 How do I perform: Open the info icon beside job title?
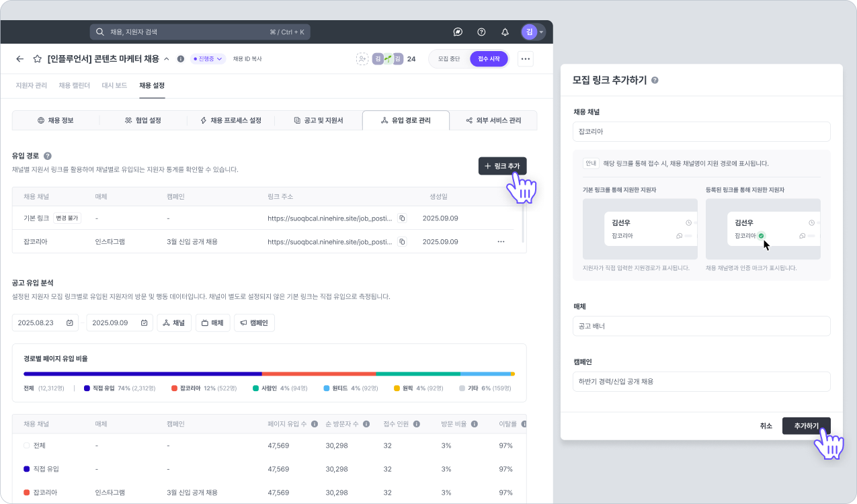coord(180,59)
